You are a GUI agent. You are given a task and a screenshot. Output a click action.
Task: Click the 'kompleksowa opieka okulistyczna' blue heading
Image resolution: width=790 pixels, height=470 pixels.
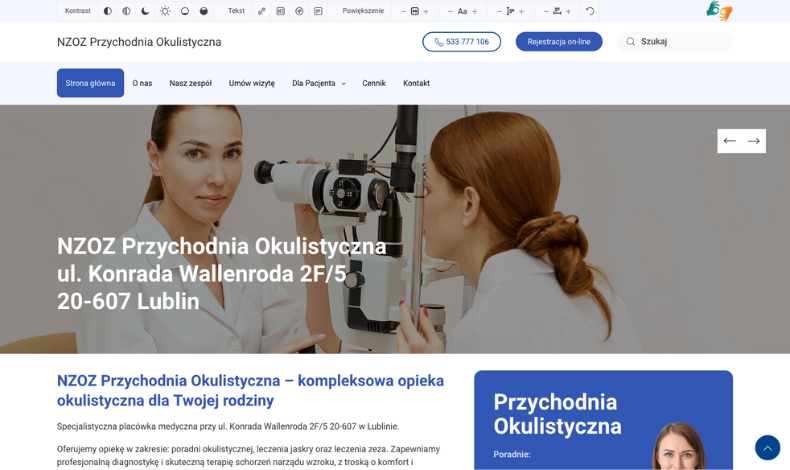pos(250,390)
